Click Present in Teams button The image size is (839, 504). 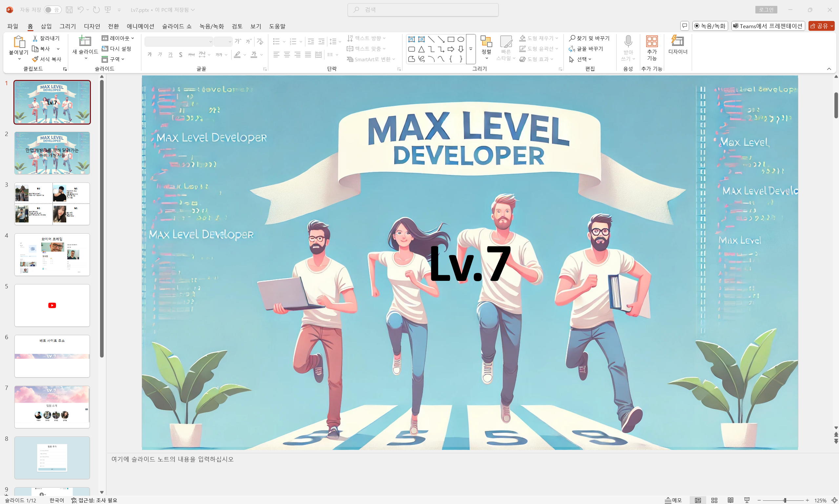tap(767, 26)
